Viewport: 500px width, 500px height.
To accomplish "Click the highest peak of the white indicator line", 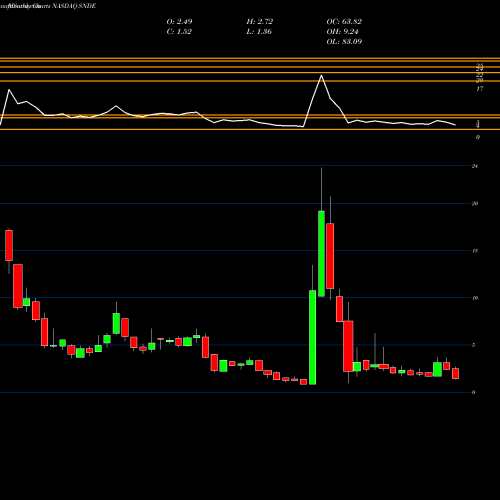I will pos(321,76).
